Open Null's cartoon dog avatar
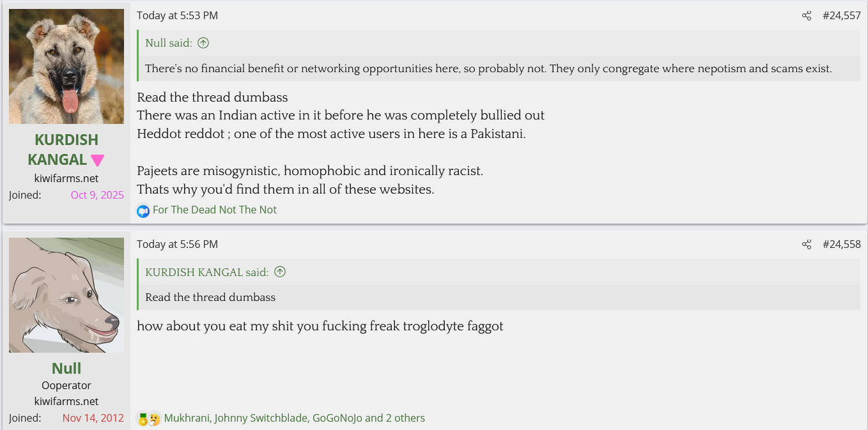868x430 pixels. tap(66, 295)
